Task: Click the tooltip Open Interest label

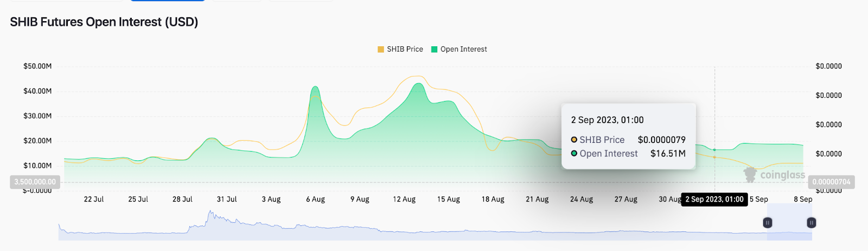Action: [x=609, y=154]
